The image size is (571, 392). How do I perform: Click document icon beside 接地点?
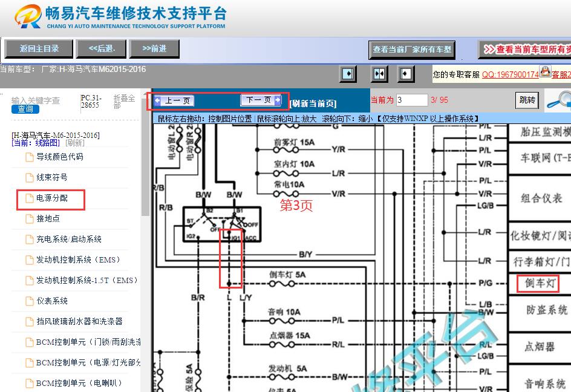[30, 218]
